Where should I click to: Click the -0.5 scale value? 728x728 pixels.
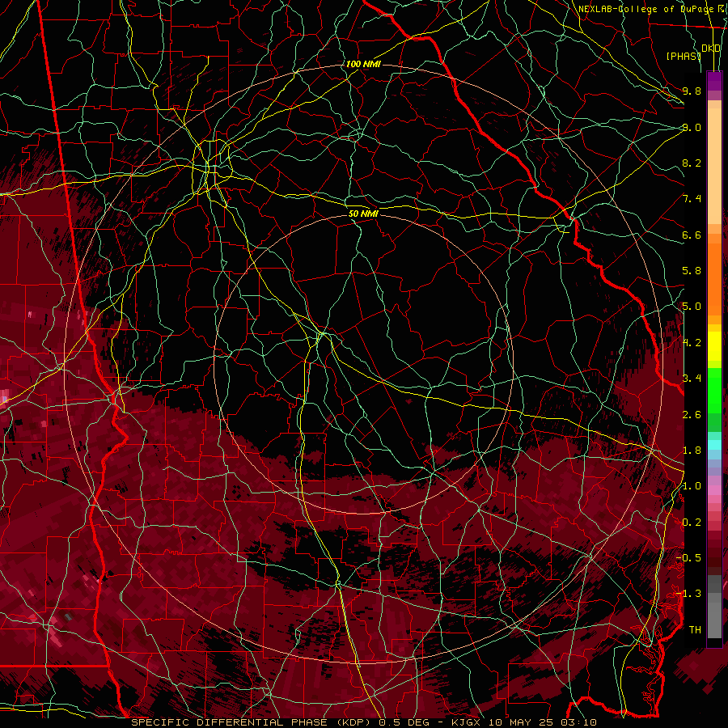click(688, 558)
